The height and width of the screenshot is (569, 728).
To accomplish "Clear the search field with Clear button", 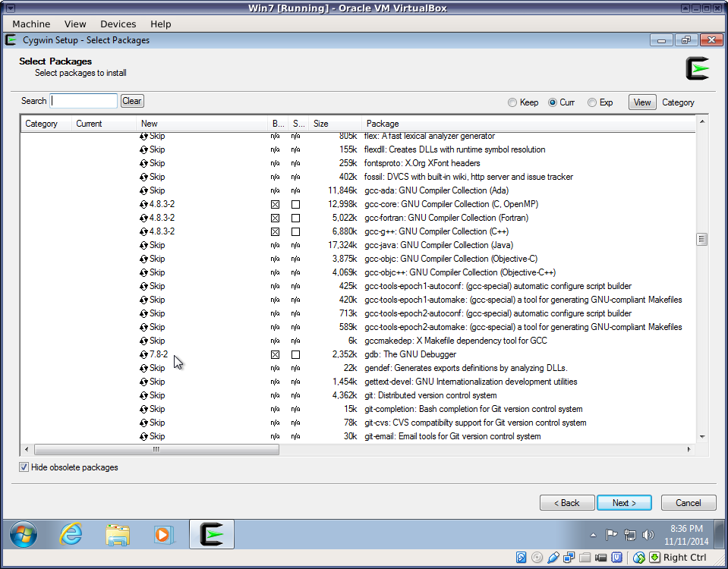I will (x=132, y=101).
